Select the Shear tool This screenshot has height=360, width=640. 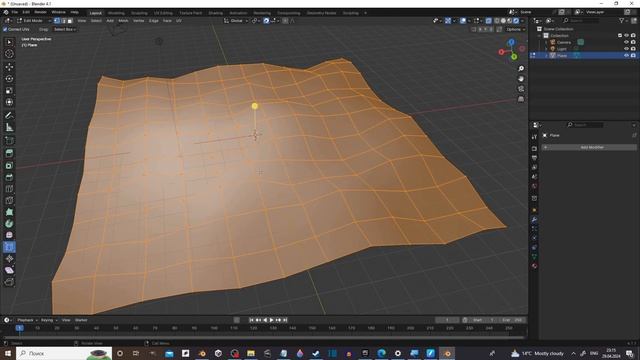tap(9, 270)
